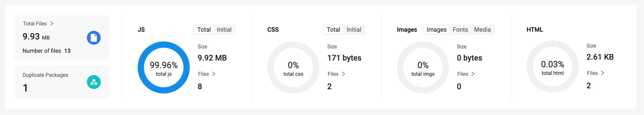
Task: Click the Total Files link text
Action: 35,23
